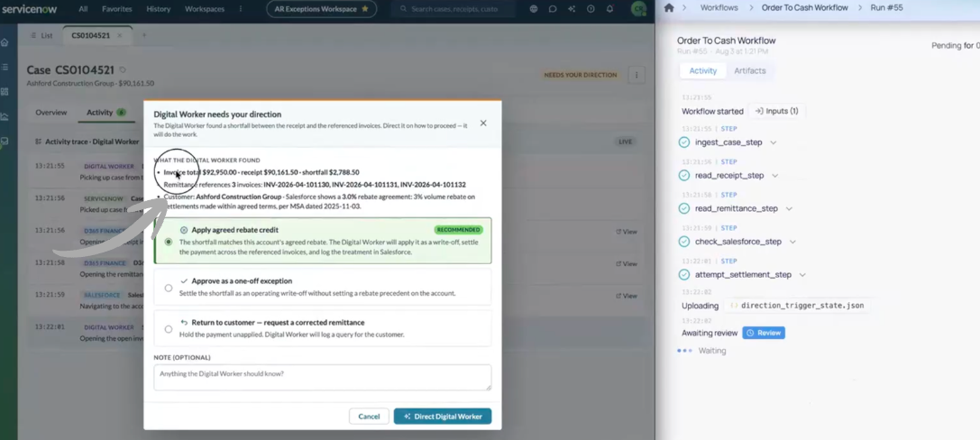The image size is (980, 440).
Task: Click the list icon in left sidebar
Action: tap(5, 67)
